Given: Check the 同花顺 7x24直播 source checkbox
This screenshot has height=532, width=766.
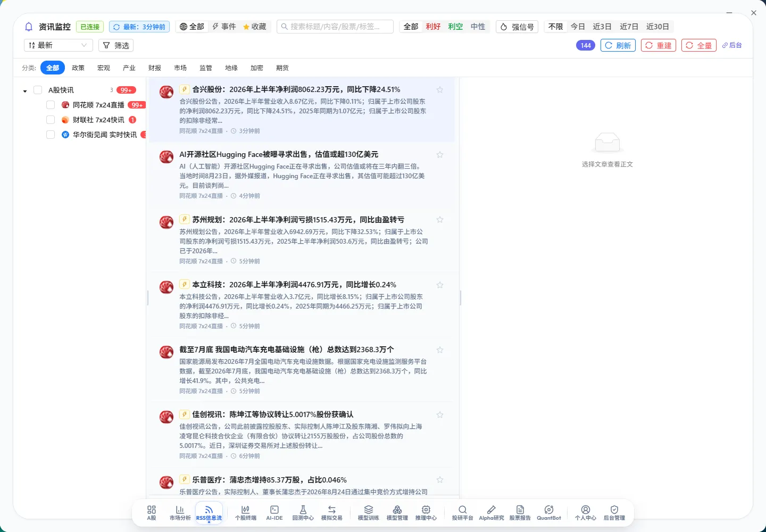Looking at the screenshot, I should [x=51, y=105].
